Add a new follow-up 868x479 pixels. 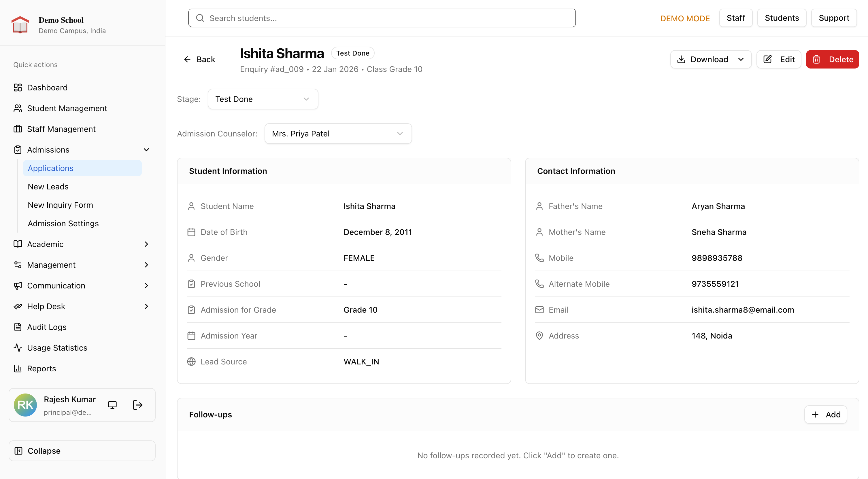826,415
